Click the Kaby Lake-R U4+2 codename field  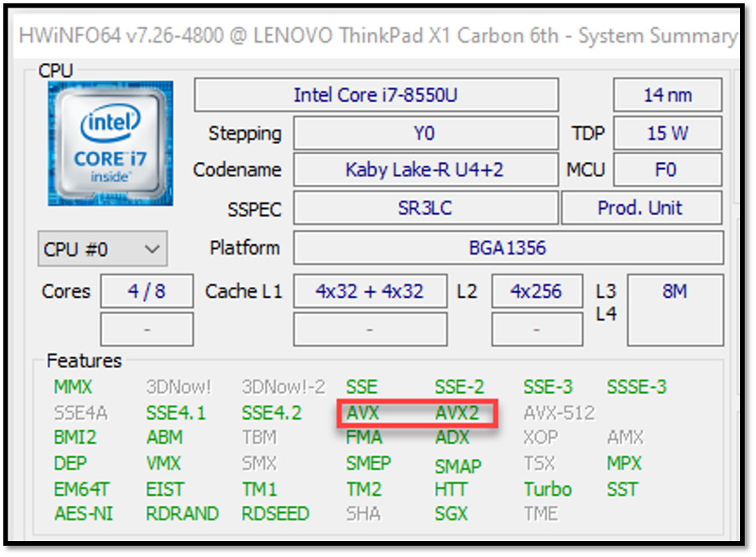(x=426, y=170)
